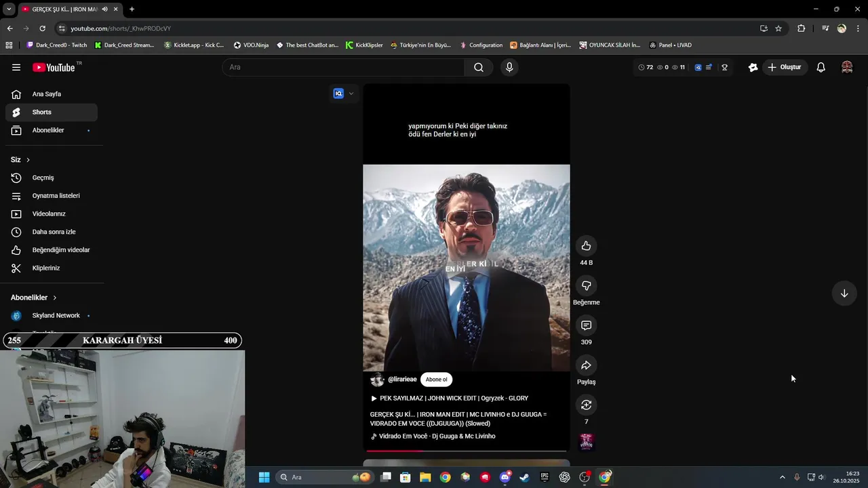
Task: Click the Windows taskbar search box
Action: (325, 477)
